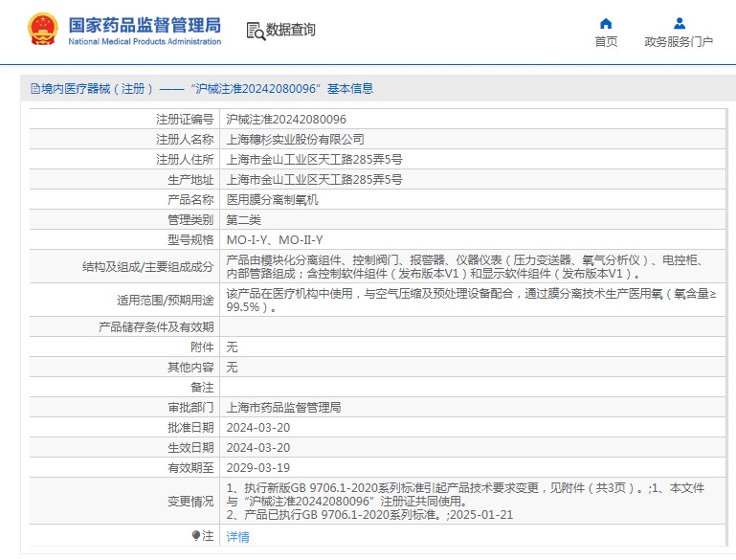The width and height of the screenshot is (736, 560).
Task: Click registration number 沪械注准20242080096 in table
Action: click(x=286, y=120)
